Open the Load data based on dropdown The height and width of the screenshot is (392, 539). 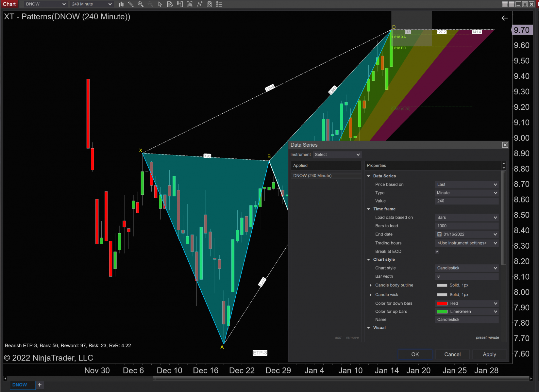pyautogui.click(x=467, y=218)
